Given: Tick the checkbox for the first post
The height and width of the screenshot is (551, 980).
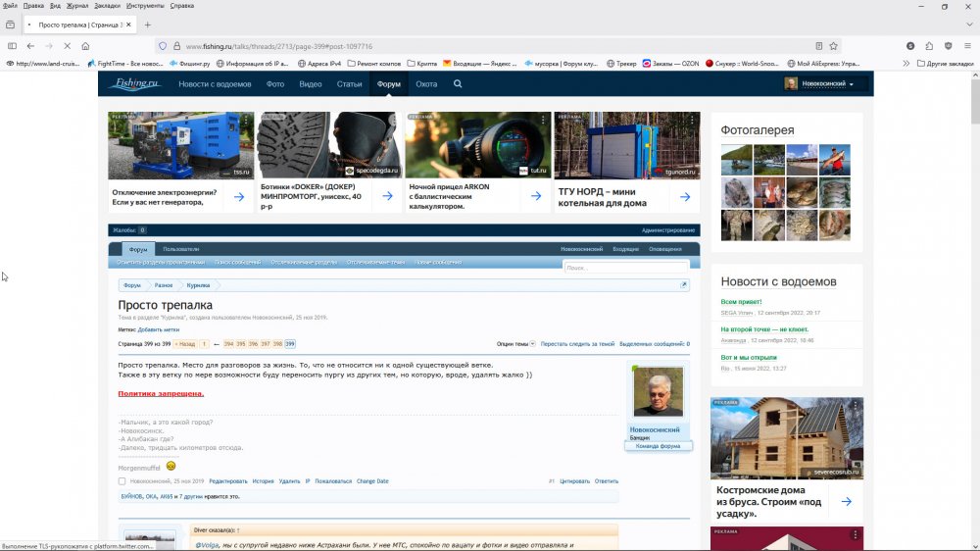Looking at the screenshot, I should coord(122,481).
